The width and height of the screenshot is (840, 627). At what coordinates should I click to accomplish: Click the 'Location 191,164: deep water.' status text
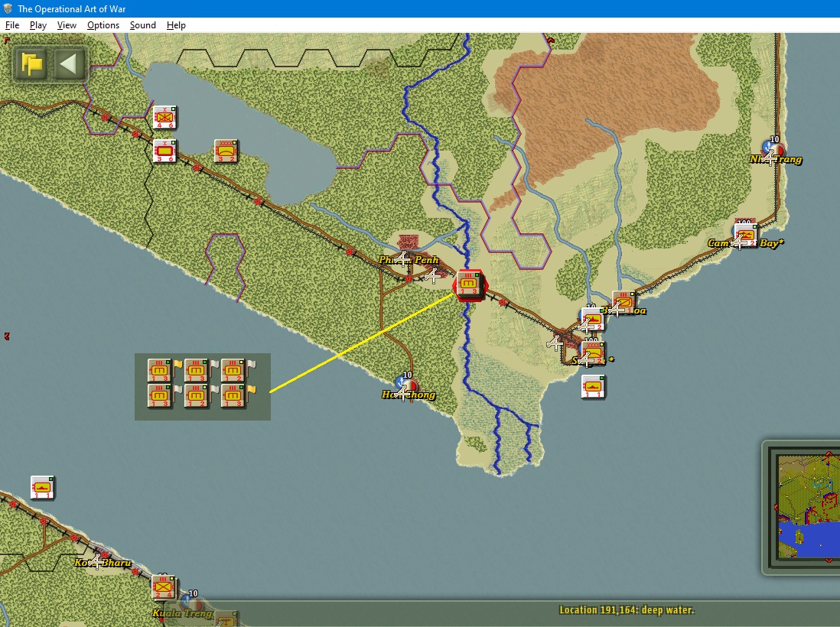click(x=627, y=610)
